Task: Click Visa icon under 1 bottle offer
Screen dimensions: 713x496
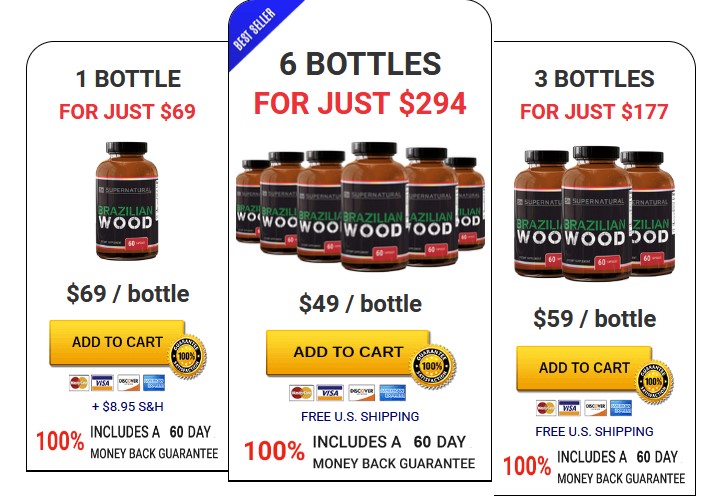Action: coord(102,383)
